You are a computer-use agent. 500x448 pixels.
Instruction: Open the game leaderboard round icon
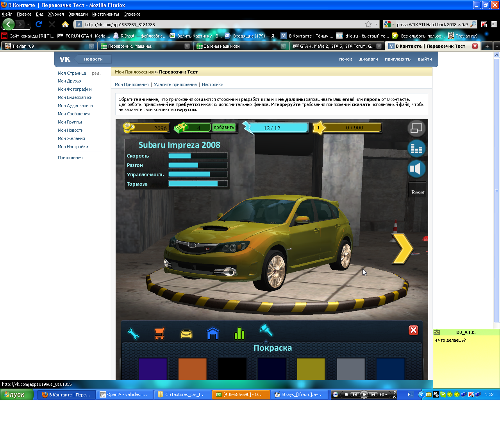[x=417, y=149]
